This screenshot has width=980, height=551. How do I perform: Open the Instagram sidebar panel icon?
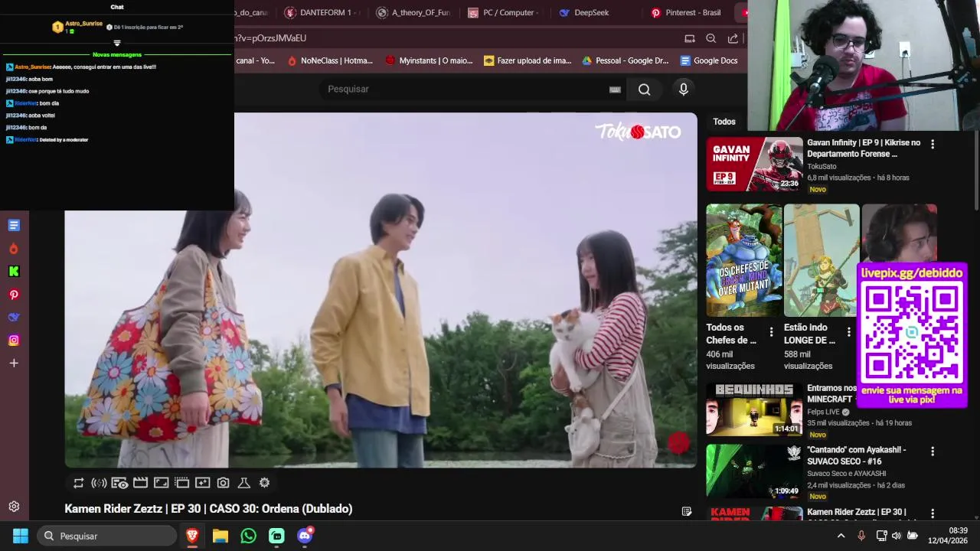click(x=14, y=341)
